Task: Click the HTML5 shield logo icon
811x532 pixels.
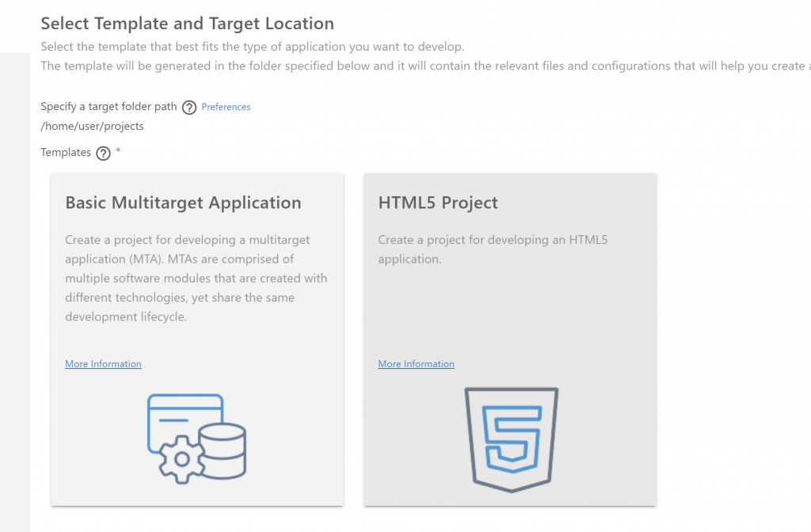Action: (x=511, y=439)
